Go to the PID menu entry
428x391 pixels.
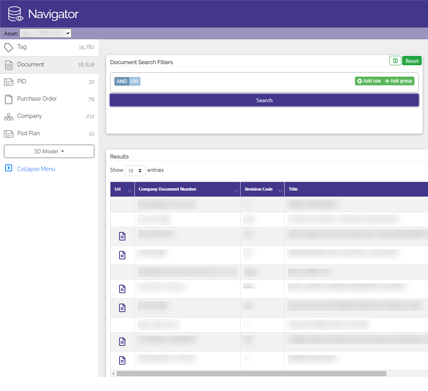click(x=49, y=82)
